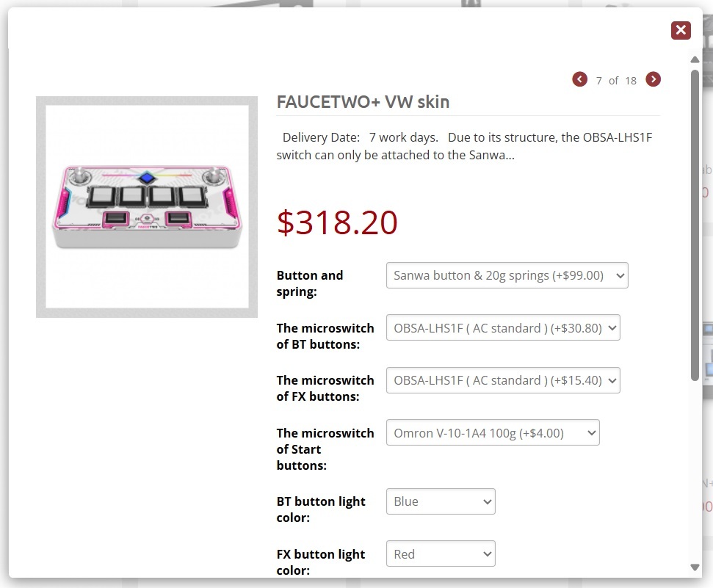Open the FX buttons microswitch dropdown
The width and height of the screenshot is (713, 588).
(503, 380)
